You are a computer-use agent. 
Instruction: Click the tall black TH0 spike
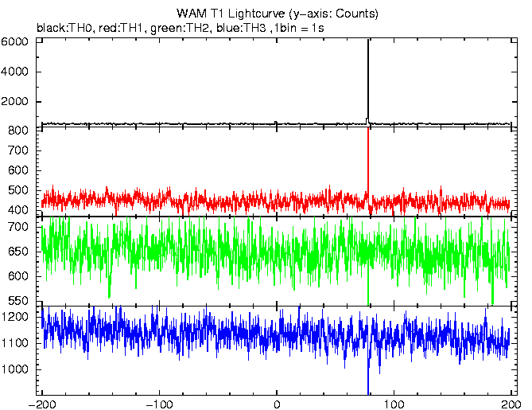[x=368, y=80]
